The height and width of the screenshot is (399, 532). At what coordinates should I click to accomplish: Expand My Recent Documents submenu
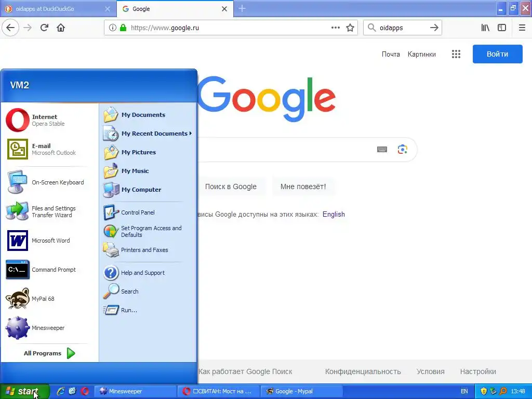coord(148,134)
